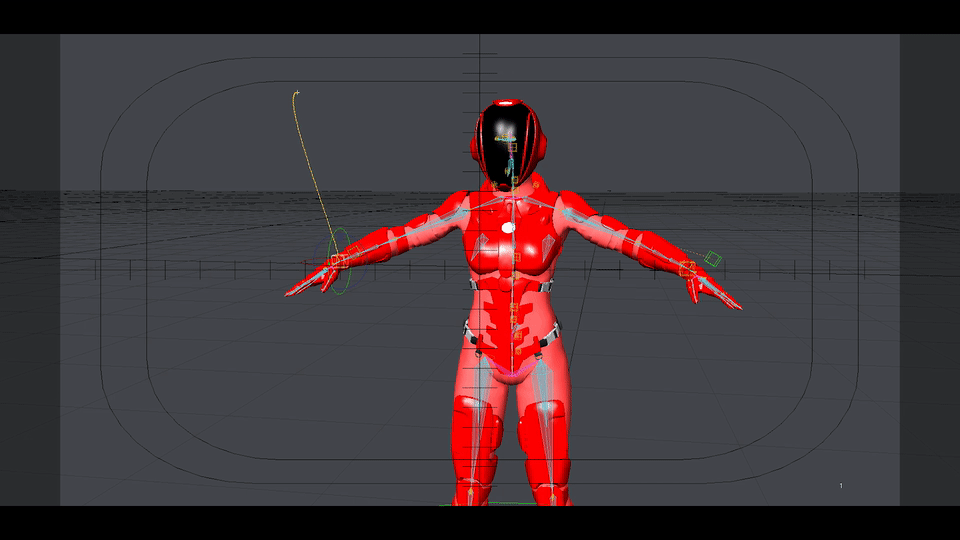
Task: Select the helmet's screen-left ear piece
Action: [476, 147]
